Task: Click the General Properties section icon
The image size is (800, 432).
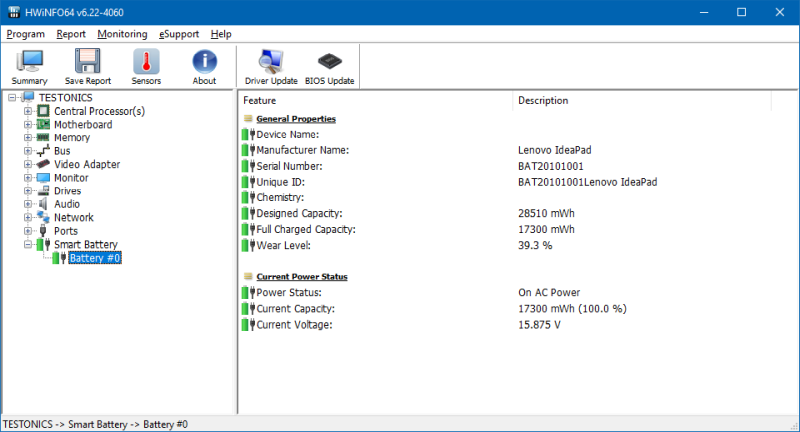Action: (x=248, y=118)
